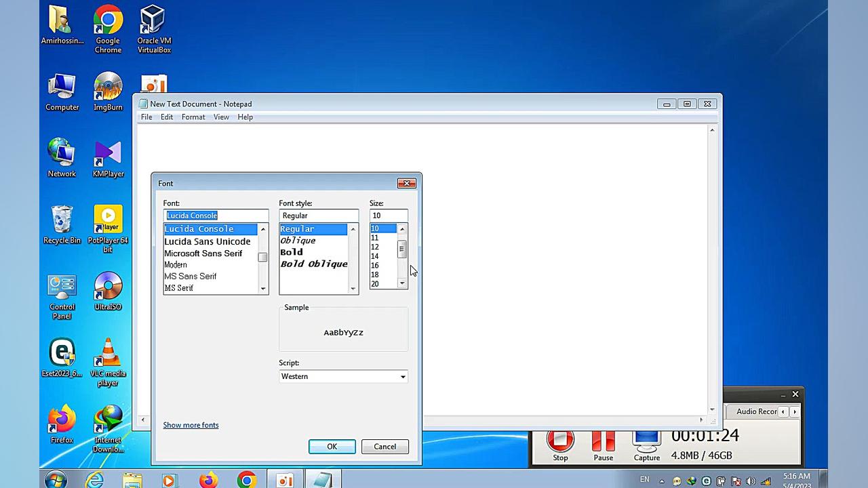Open the File menu in Notepad

click(x=146, y=117)
